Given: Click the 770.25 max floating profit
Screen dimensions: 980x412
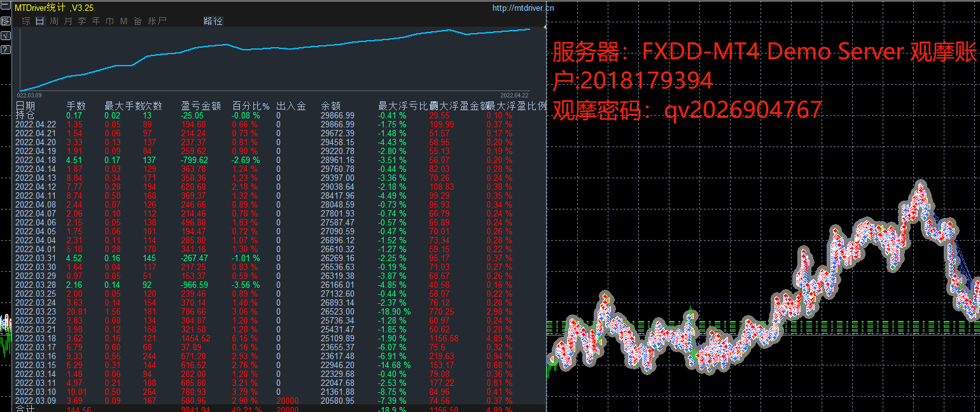Looking at the screenshot, I should 442,311.
